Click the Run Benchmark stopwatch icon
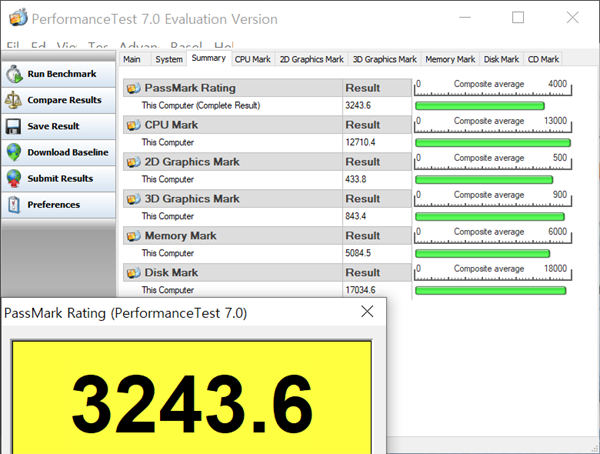 (x=14, y=74)
